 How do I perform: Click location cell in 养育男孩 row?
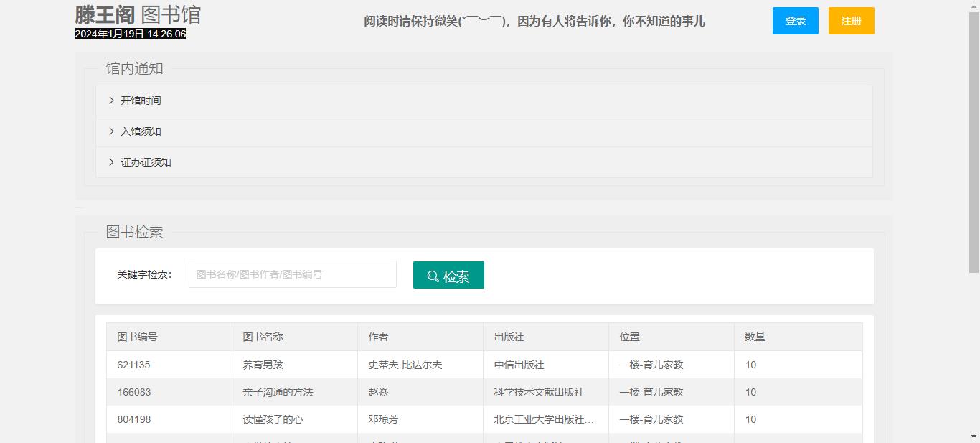pos(672,365)
